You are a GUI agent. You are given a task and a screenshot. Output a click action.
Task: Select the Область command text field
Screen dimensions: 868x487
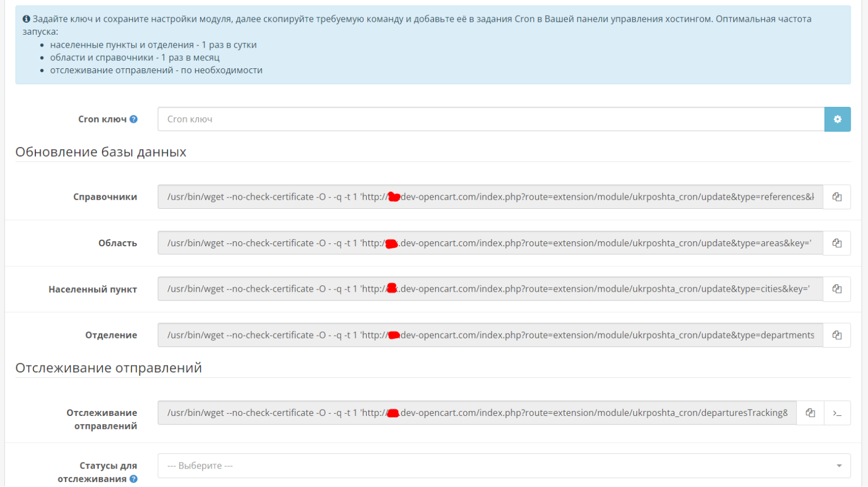pos(490,243)
